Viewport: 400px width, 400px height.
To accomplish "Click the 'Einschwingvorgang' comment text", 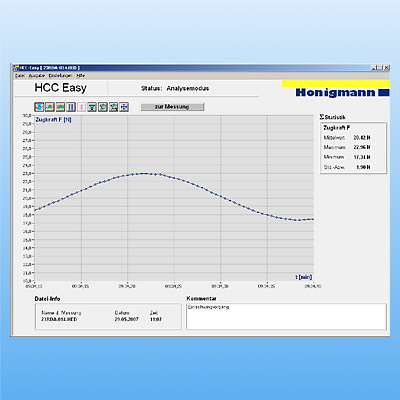I will click(x=208, y=307).
